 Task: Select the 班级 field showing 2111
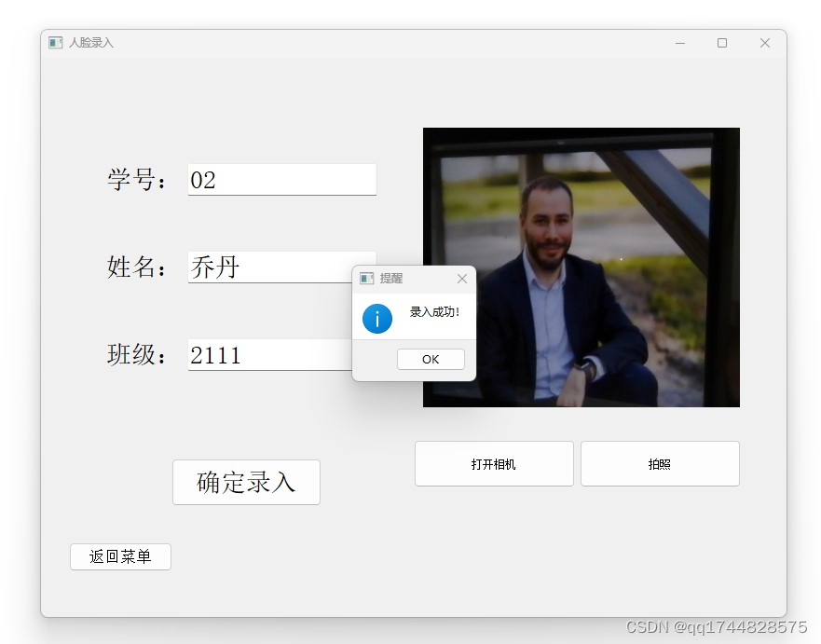click(270, 354)
